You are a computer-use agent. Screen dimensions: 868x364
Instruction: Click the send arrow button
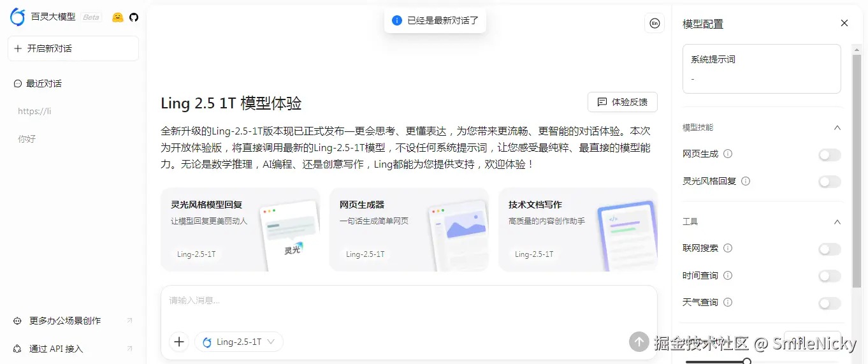coord(639,342)
